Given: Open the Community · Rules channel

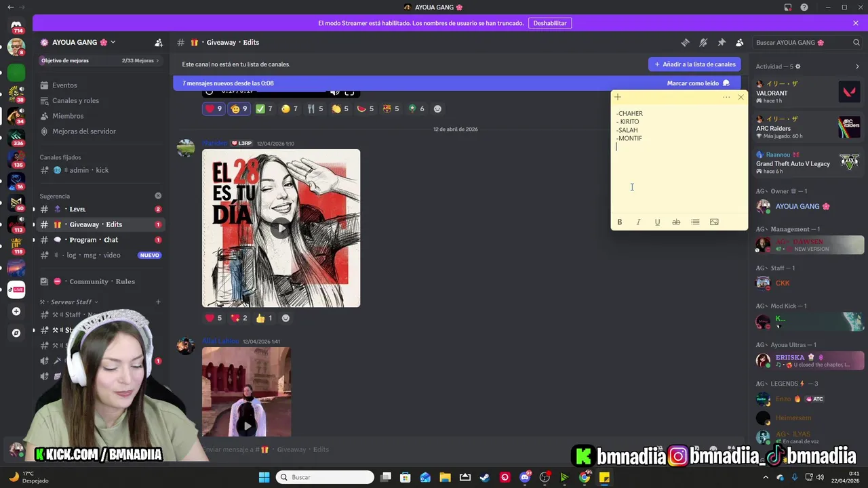Looking at the screenshot, I should (100, 281).
